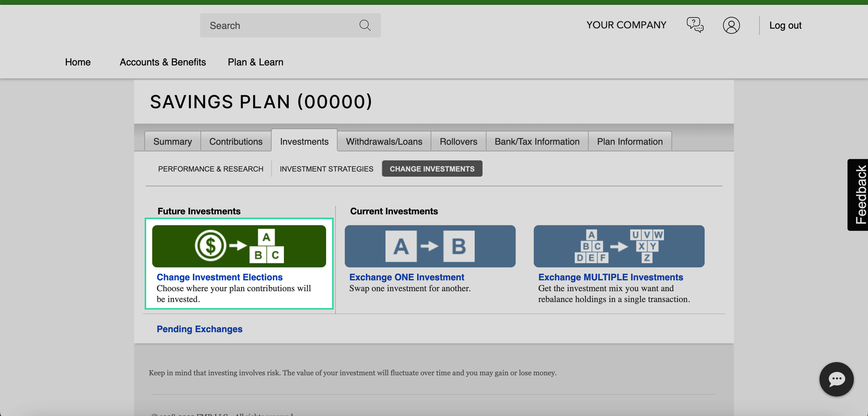Click the Pending Exchanges link
The image size is (868, 416).
(200, 329)
